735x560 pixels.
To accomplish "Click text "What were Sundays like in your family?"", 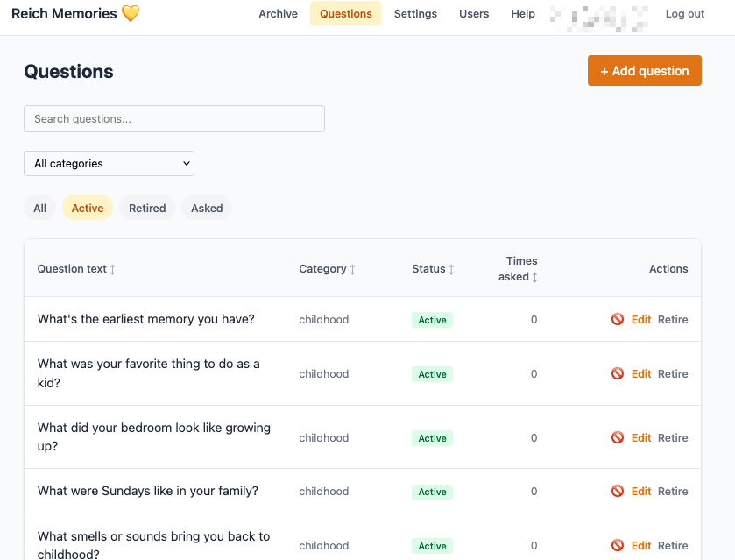I will point(148,491).
